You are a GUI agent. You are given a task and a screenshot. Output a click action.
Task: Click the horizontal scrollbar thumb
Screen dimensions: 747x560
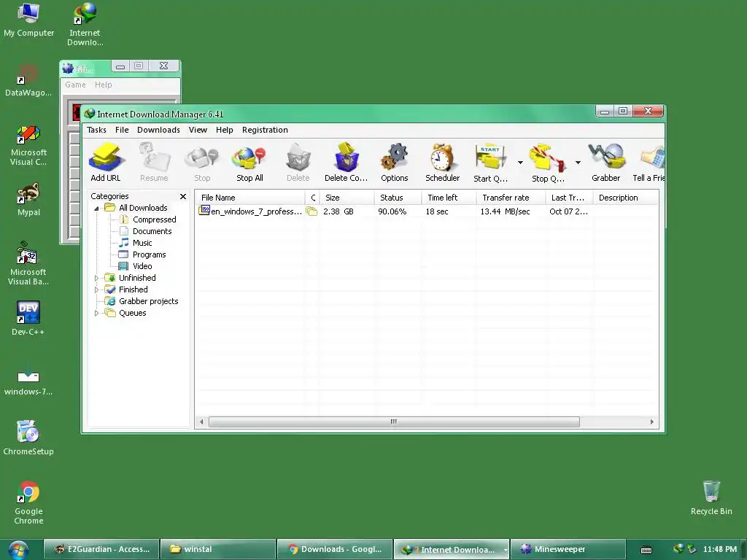click(x=394, y=422)
